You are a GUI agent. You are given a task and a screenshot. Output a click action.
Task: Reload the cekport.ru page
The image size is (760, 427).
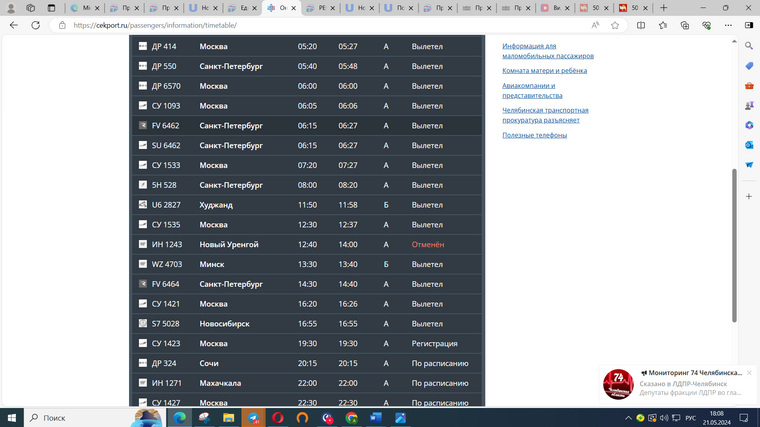pyautogui.click(x=35, y=25)
